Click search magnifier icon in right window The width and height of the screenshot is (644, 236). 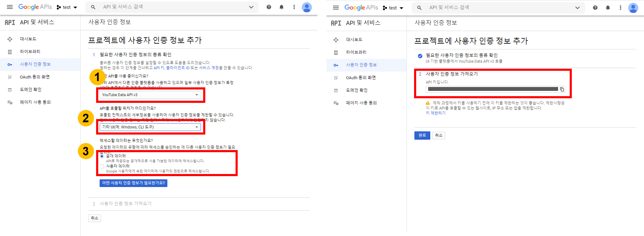coord(419,8)
